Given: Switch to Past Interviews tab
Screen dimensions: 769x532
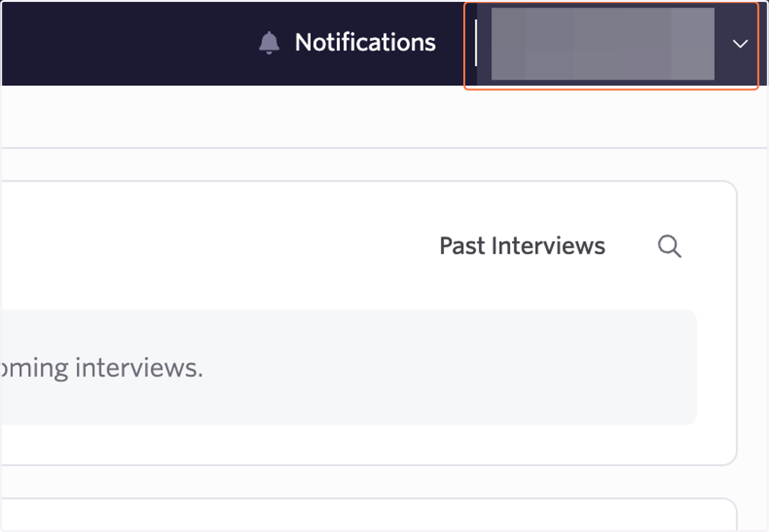Looking at the screenshot, I should pyautogui.click(x=522, y=246).
